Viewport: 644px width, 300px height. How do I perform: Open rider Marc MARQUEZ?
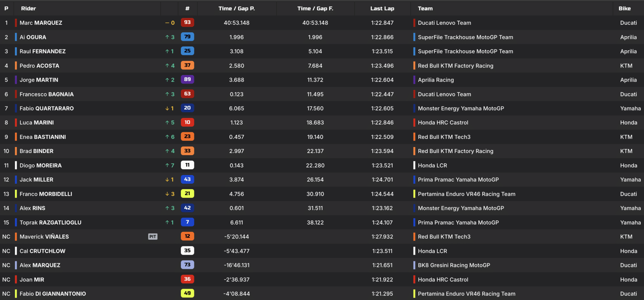(41, 23)
